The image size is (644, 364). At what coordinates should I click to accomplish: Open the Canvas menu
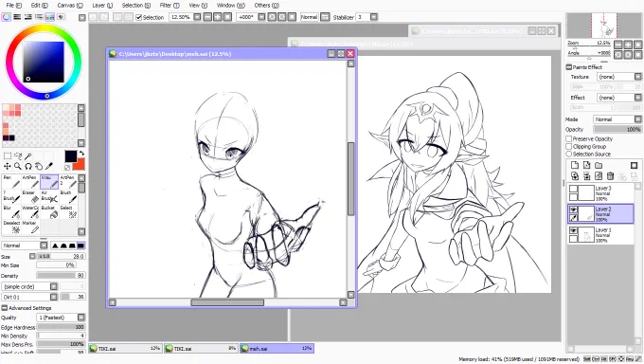(x=70, y=6)
